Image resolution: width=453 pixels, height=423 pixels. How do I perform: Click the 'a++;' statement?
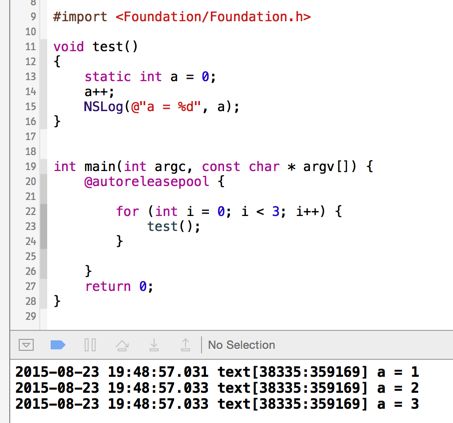[99, 92]
